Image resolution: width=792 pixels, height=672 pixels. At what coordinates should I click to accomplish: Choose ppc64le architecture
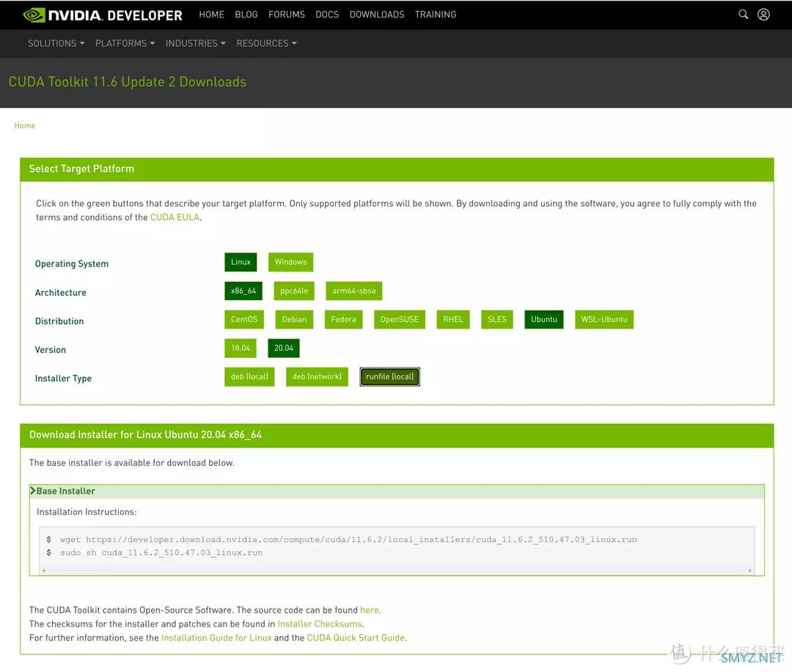[294, 291]
